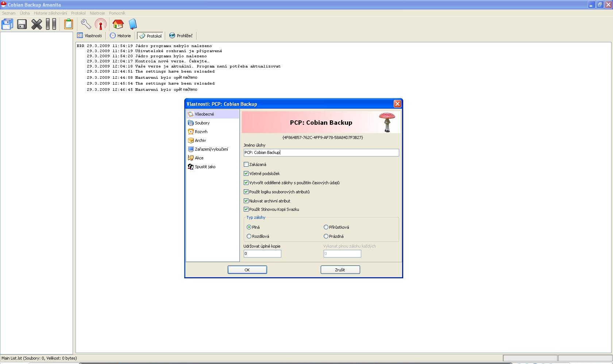This screenshot has height=364, width=613.
Task: Enable the Zakázaná checkbox
Action: tap(246, 164)
